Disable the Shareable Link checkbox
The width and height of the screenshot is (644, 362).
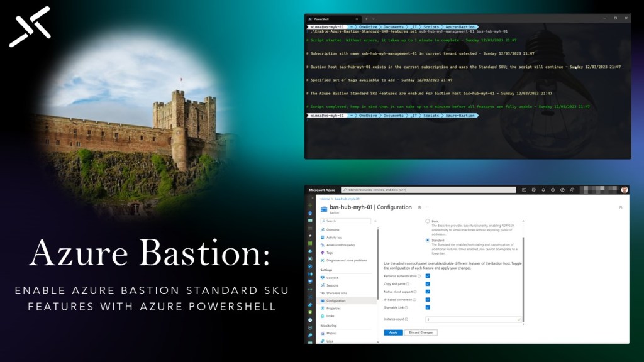coord(428,307)
